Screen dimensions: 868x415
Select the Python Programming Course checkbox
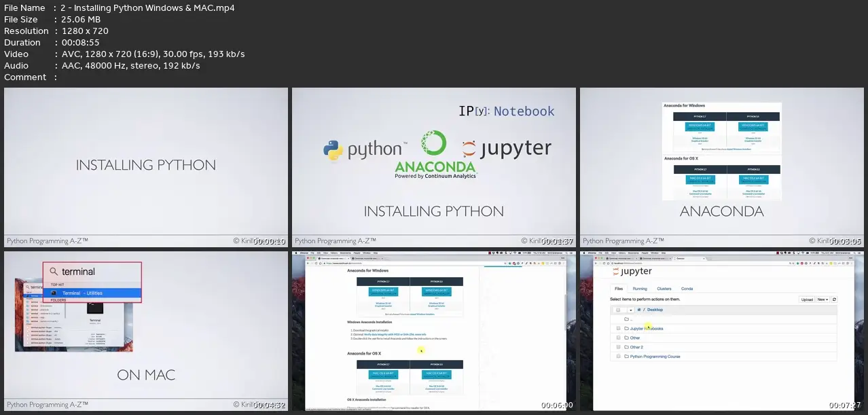tap(618, 357)
